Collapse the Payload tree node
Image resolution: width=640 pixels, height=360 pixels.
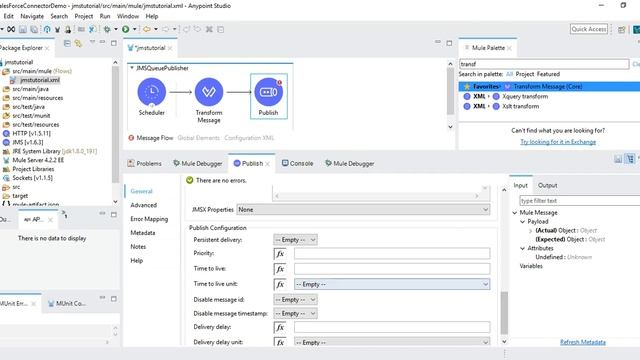[x=522, y=222]
